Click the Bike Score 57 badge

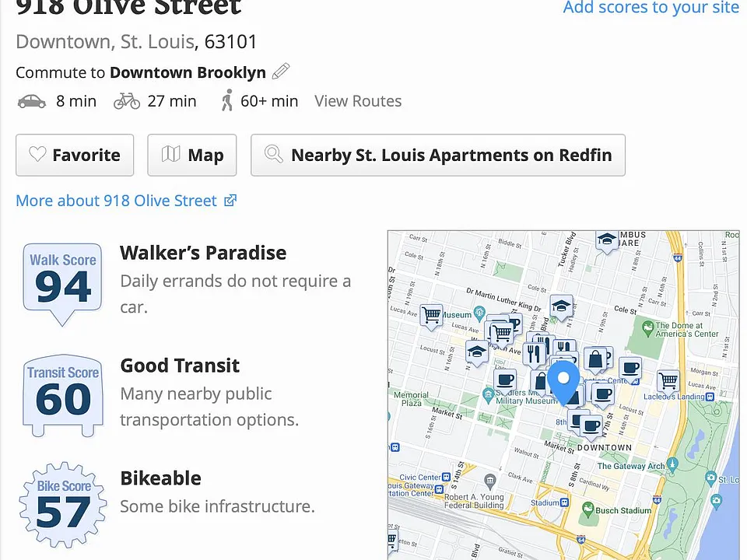coord(63,506)
